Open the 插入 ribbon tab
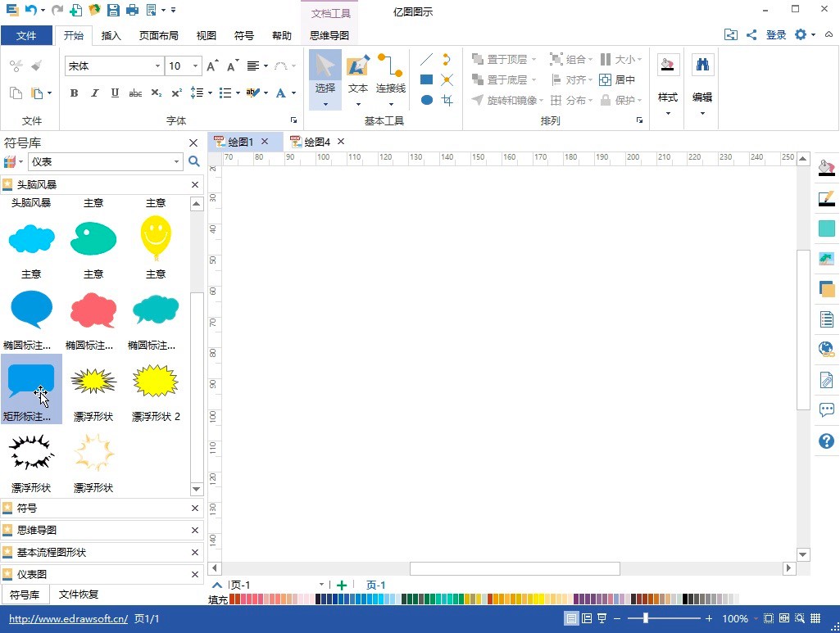The height and width of the screenshot is (633, 840). [111, 36]
